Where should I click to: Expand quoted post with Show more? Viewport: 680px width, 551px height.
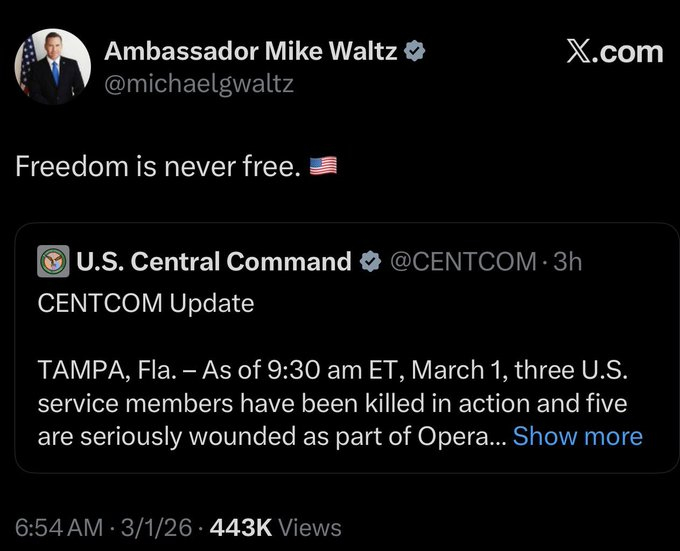577,436
